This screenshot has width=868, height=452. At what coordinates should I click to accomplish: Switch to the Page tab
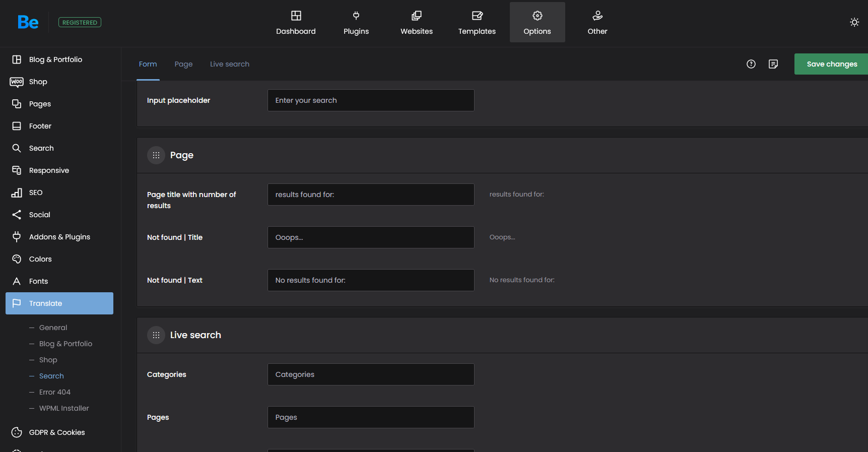pos(184,64)
